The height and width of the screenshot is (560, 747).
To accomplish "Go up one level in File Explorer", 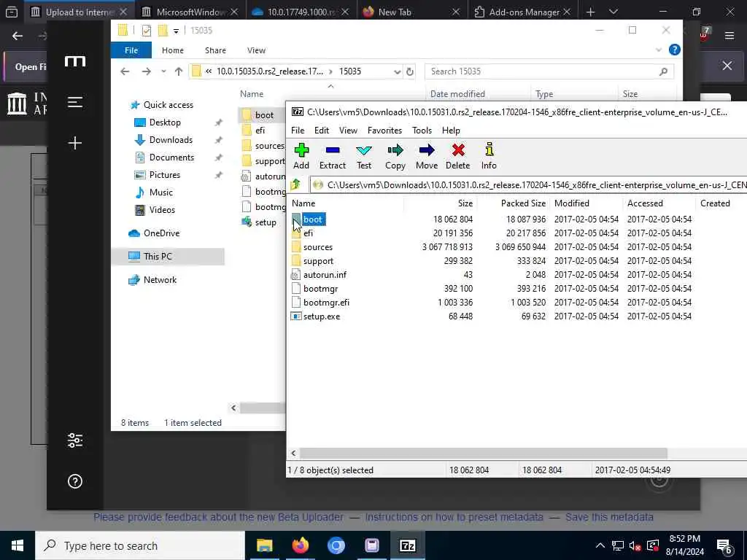I will click(179, 71).
